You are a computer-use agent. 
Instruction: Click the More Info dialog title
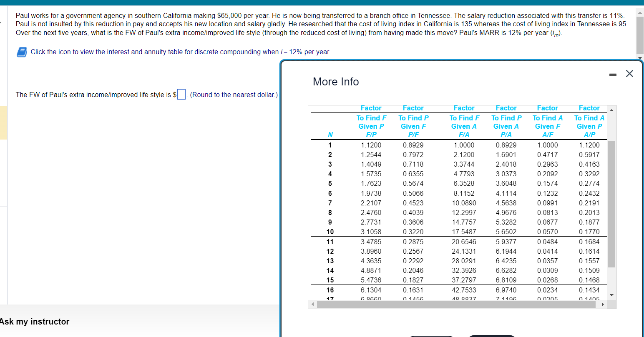point(336,82)
